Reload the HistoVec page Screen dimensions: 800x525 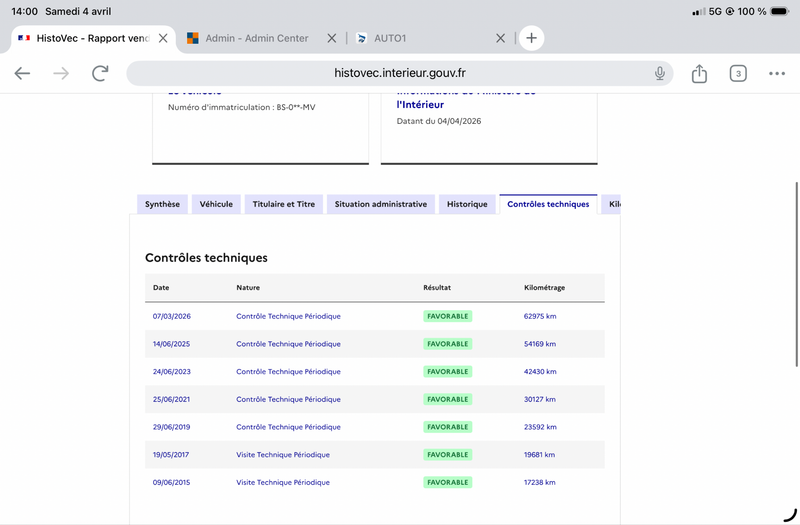click(100, 73)
